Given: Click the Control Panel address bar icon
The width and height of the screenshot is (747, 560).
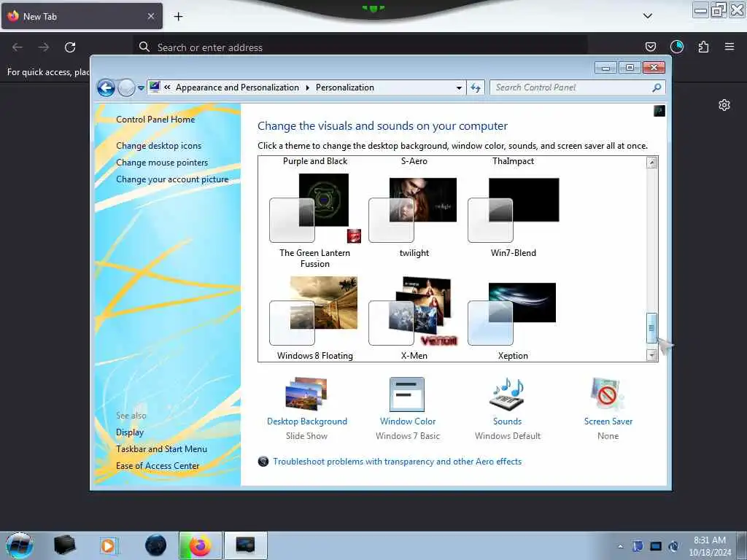Looking at the screenshot, I should coord(155,87).
